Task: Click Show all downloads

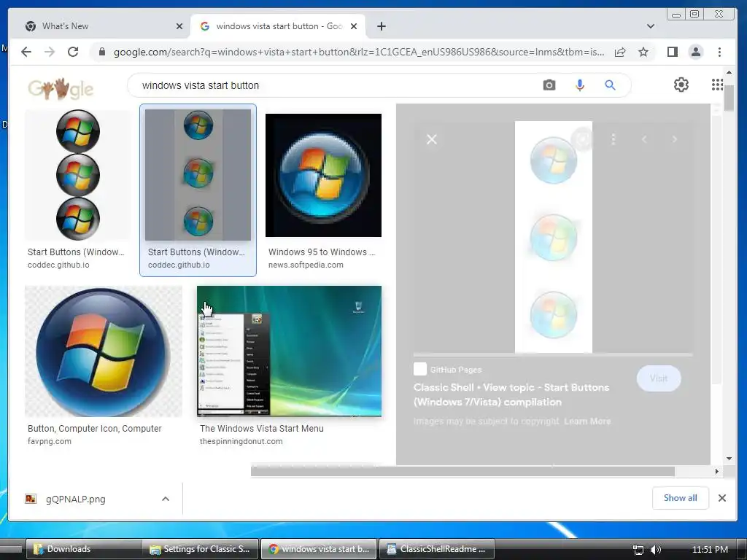Action: (x=681, y=498)
